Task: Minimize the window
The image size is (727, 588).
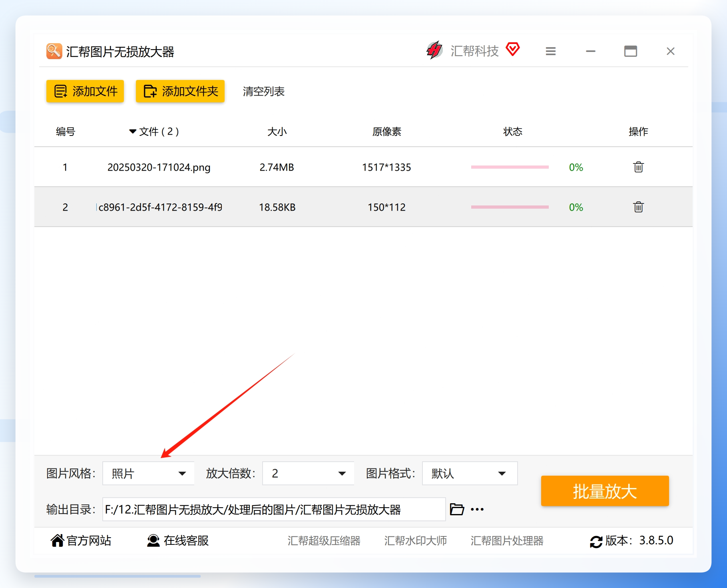Action: [591, 51]
